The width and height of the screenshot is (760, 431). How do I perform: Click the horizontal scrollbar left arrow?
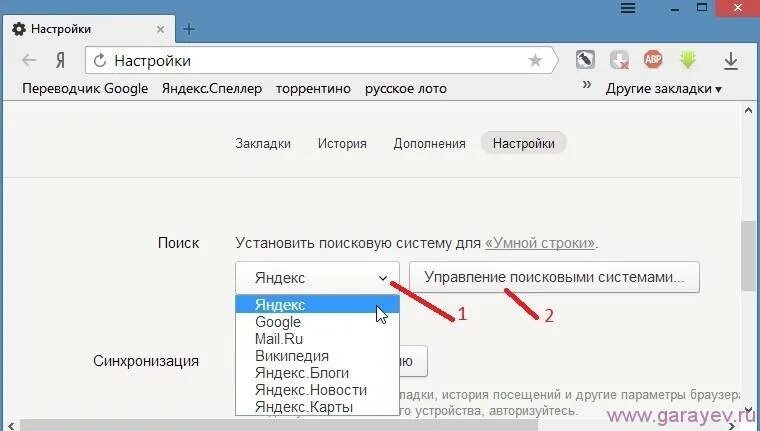(x=11, y=426)
